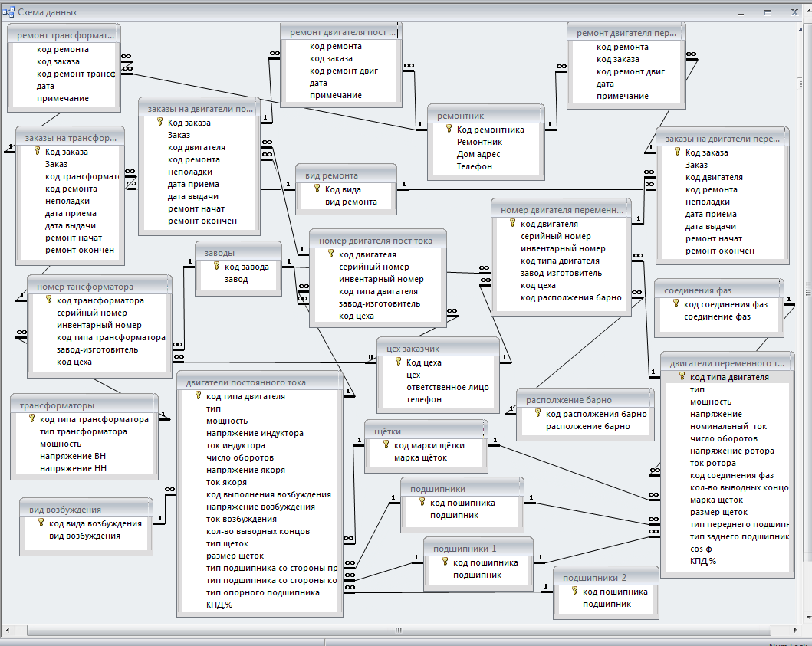Click key icon in заказы на двигатели по... table
Viewport: 812px width, 646px height.
160,122
